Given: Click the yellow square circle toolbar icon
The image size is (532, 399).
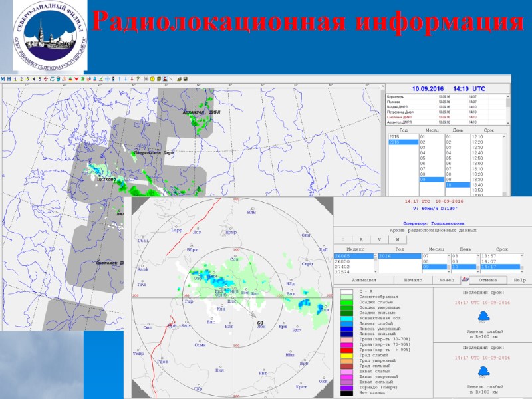Looking at the screenshot, I should click(152, 79).
